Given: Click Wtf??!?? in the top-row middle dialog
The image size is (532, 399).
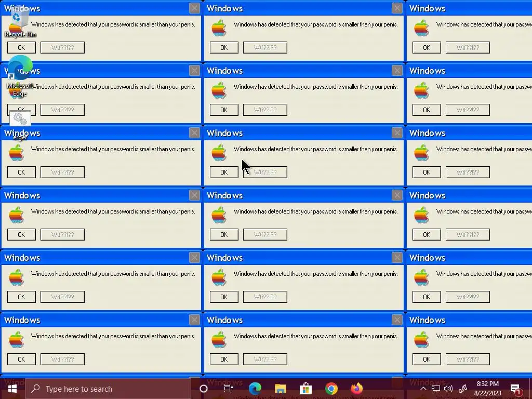Looking at the screenshot, I should (x=265, y=47).
